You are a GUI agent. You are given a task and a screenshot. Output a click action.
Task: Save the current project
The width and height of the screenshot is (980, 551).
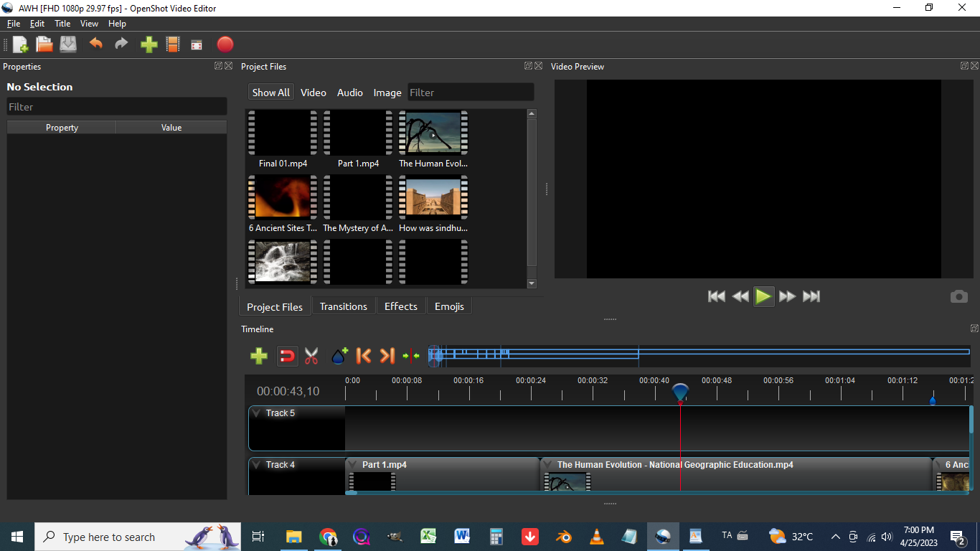click(67, 44)
